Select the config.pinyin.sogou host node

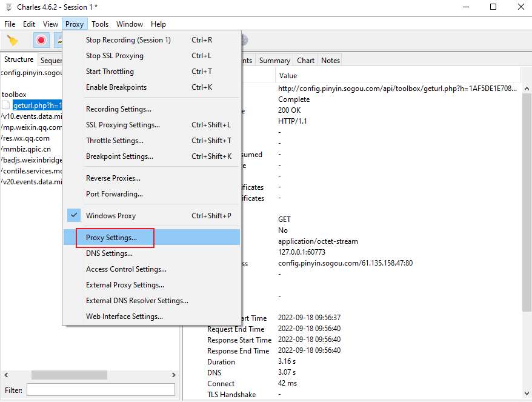point(32,73)
